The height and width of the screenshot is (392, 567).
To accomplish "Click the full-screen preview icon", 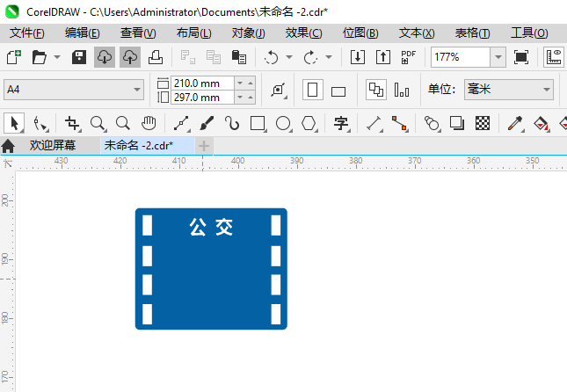I will coord(521,57).
